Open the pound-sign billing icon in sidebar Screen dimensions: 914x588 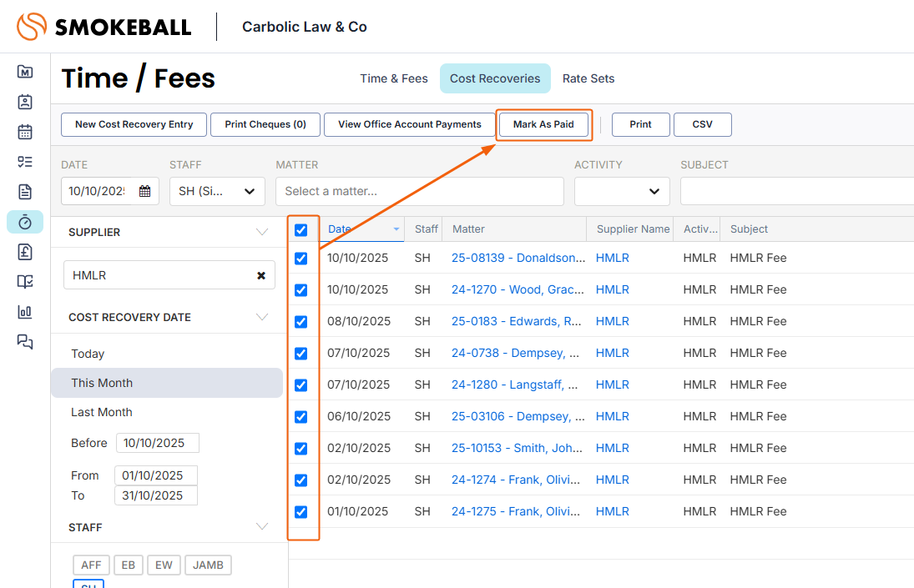(25, 252)
